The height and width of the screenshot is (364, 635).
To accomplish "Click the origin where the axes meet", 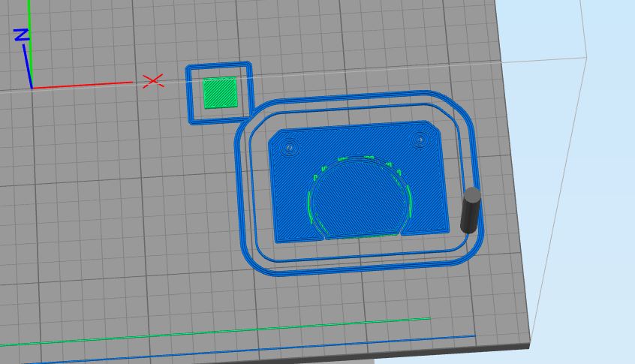I will [32, 88].
